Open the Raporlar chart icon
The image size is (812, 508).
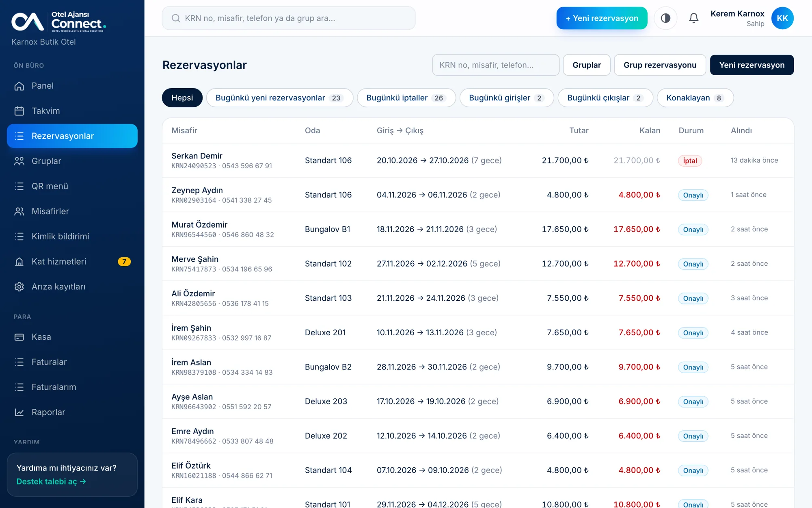coord(19,412)
